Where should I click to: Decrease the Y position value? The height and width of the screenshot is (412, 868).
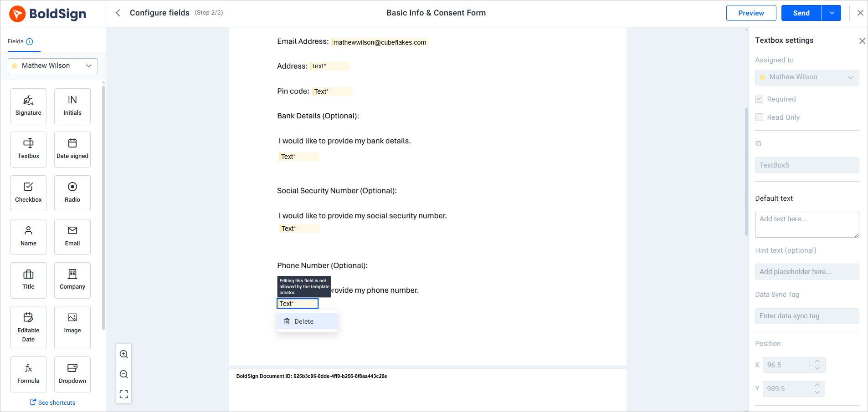[817, 392]
